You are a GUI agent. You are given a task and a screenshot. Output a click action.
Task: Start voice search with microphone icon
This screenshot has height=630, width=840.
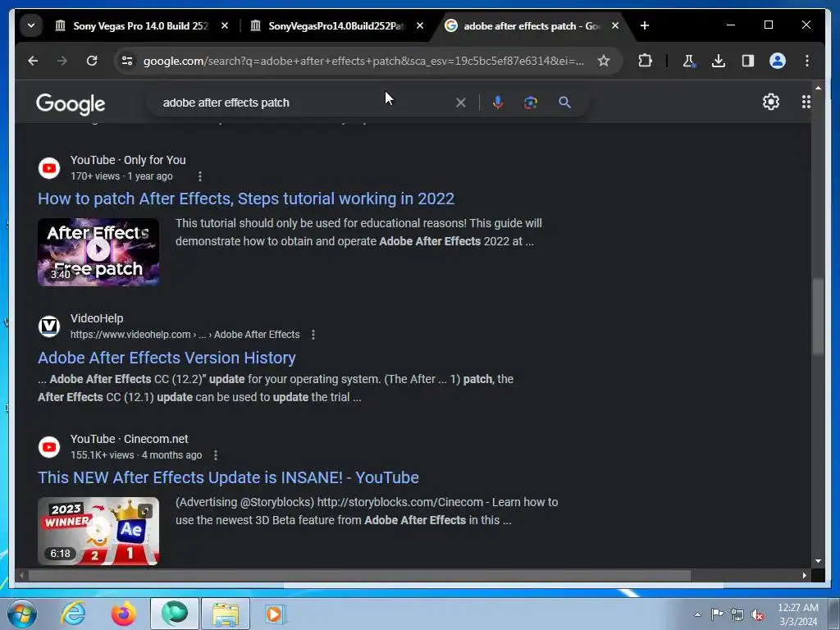pyautogui.click(x=498, y=103)
